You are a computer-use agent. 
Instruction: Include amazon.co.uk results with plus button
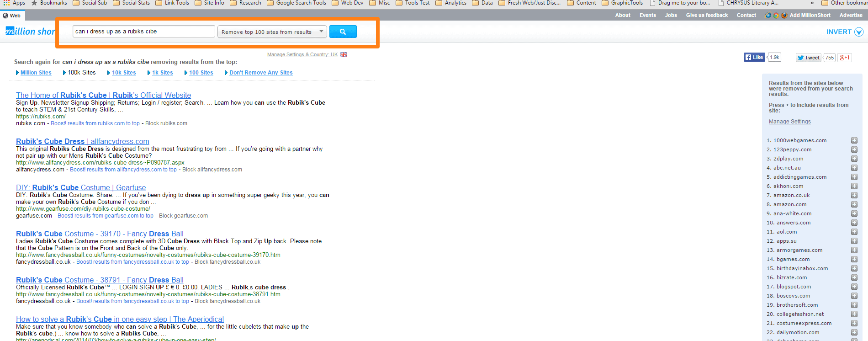tap(854, 195)
